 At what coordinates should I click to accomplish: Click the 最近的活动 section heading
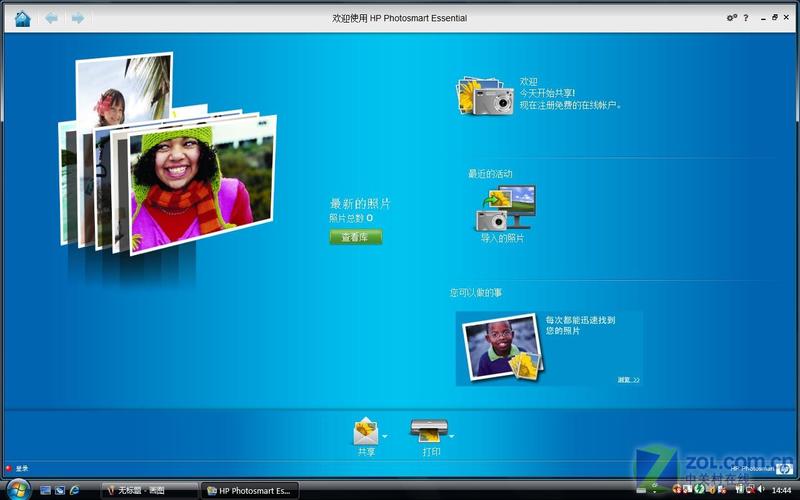tap(490, 174)
